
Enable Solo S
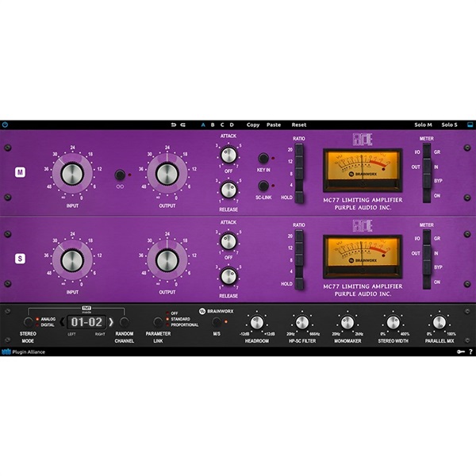pos(449,125)
